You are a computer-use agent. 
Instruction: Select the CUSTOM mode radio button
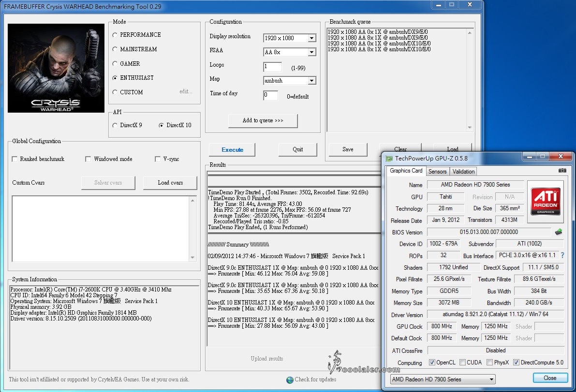click(115, 92)
